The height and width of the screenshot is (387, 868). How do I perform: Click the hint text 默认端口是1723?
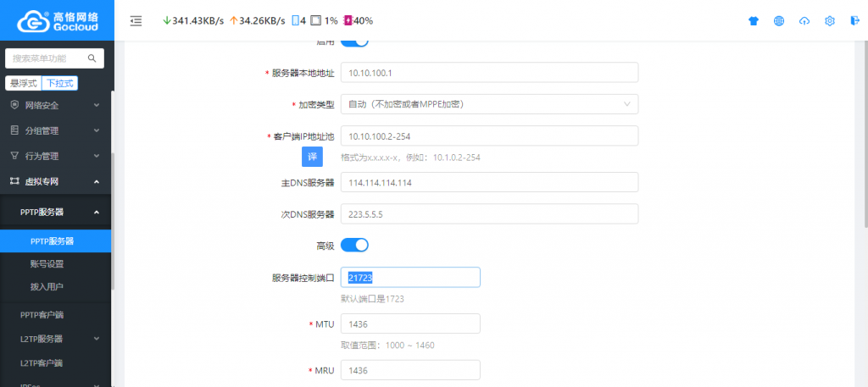coord(372,299)
